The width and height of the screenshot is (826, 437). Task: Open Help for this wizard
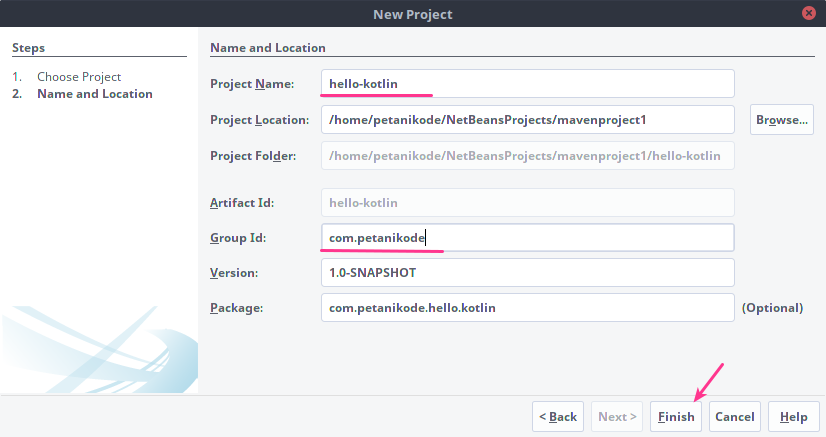(x=793, y=416)
